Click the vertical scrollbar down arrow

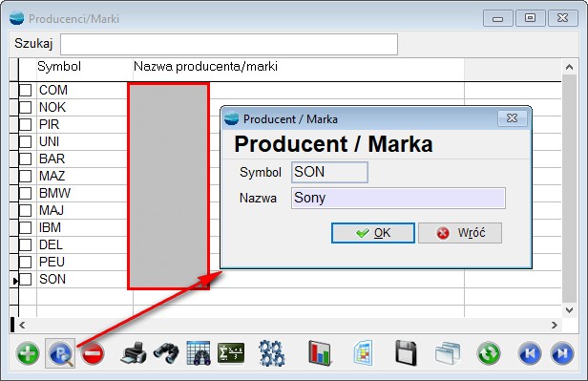click(569, 310)
